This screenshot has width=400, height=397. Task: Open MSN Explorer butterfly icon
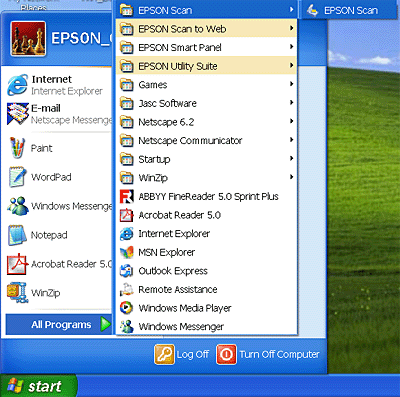[127, 252]
